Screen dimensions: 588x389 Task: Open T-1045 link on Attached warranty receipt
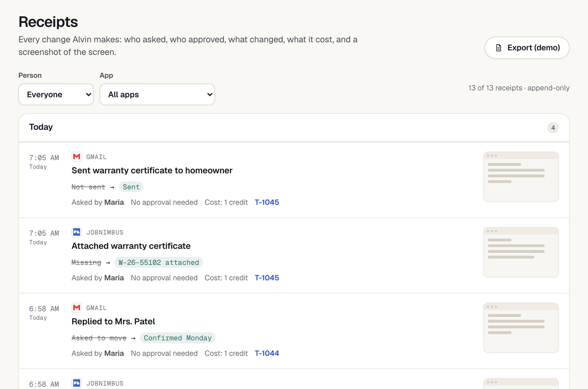pyautogui.click(x=267, y=278)
